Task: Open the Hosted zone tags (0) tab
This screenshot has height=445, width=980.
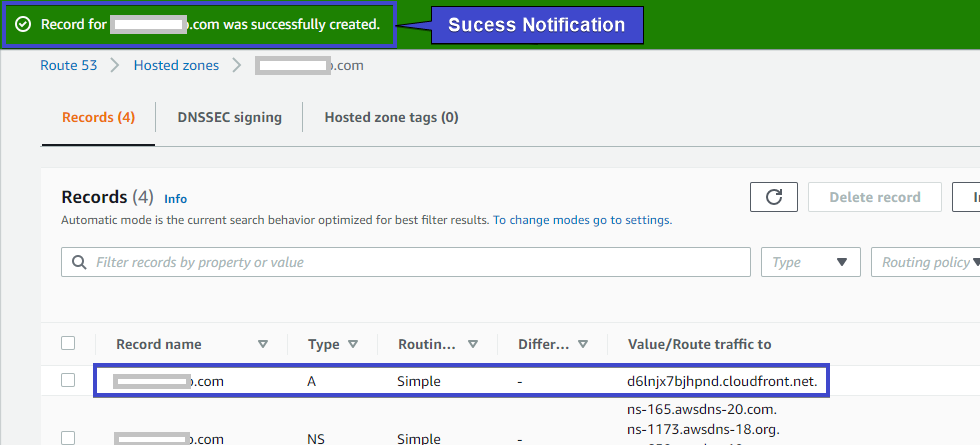Action: coord(391,118)
